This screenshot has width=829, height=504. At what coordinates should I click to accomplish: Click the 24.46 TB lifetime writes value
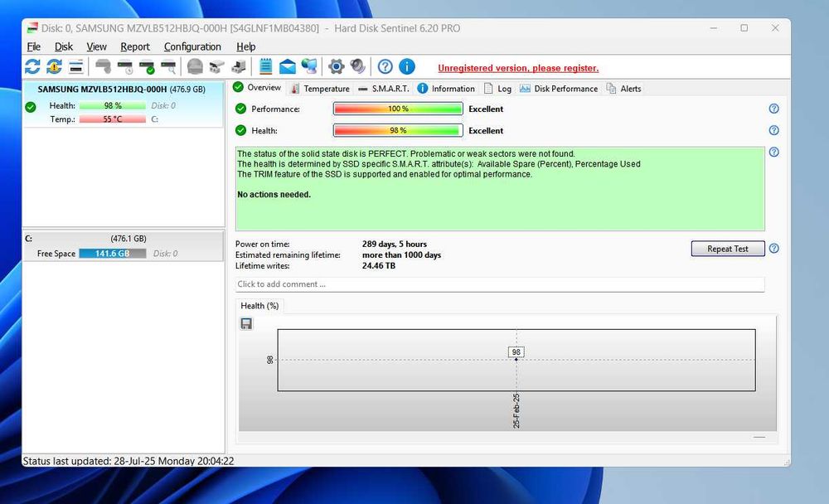click(379, 265)
